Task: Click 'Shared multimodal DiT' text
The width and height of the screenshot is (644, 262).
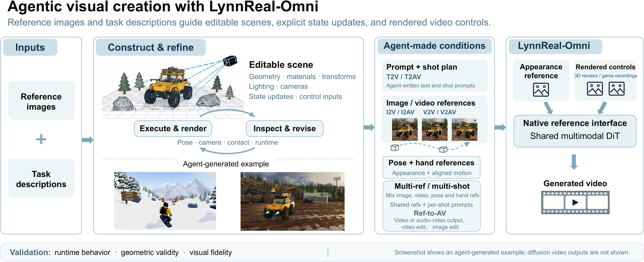Action: point(575,136)
